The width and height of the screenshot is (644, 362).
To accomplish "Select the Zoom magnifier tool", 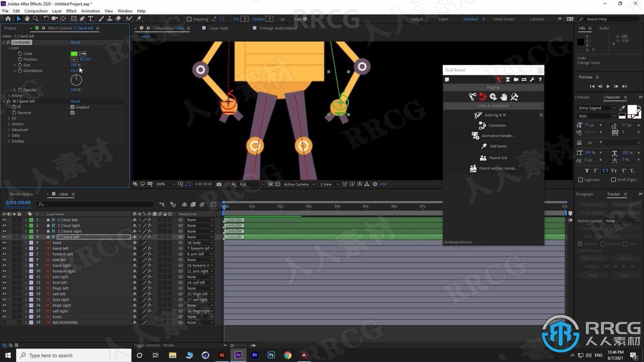I will [x=35, y=19].
